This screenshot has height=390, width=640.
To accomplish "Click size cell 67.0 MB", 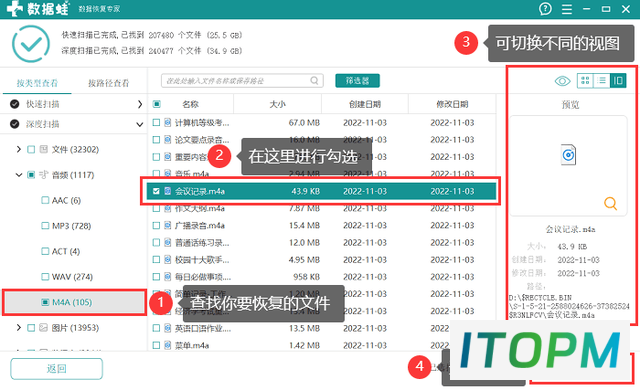I will [304, 122].
